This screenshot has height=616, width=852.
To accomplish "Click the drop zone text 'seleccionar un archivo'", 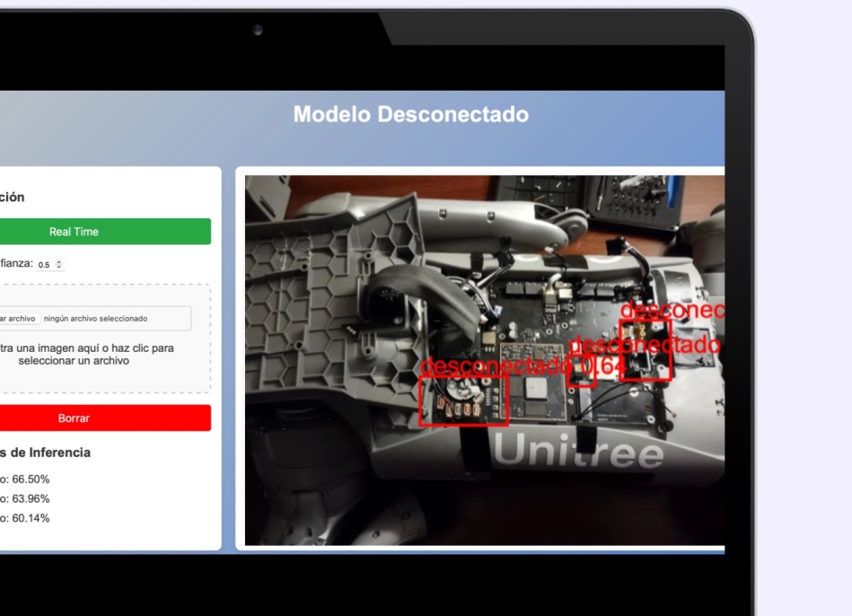I will pos(74,361).
